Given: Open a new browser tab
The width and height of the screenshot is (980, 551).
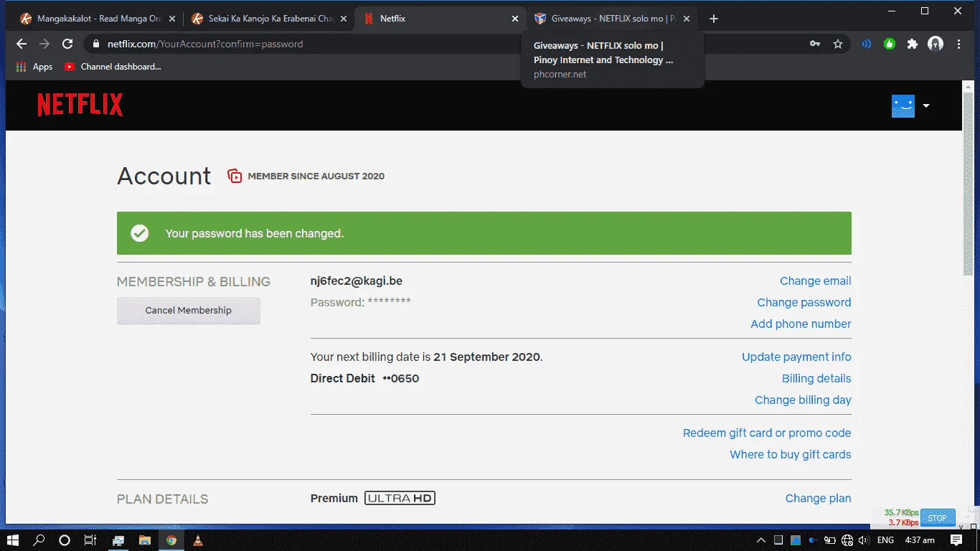Looking at the screenshot, I should point(713,19).
